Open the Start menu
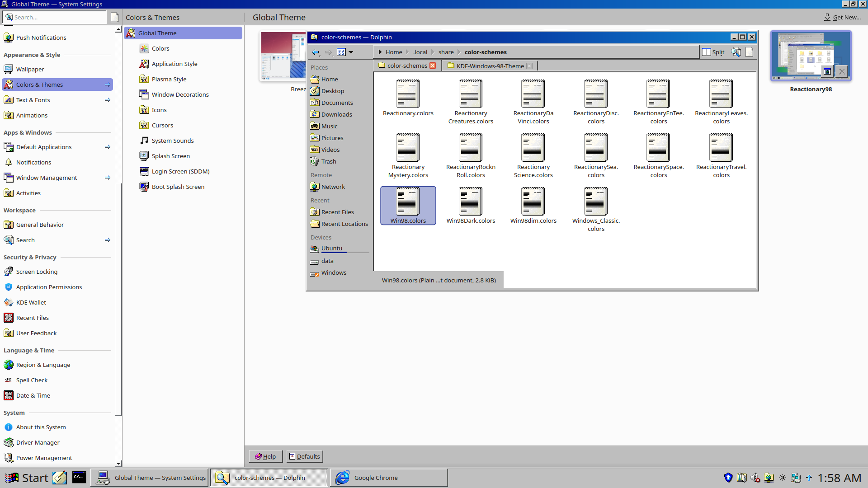 [x=26, y=478]
